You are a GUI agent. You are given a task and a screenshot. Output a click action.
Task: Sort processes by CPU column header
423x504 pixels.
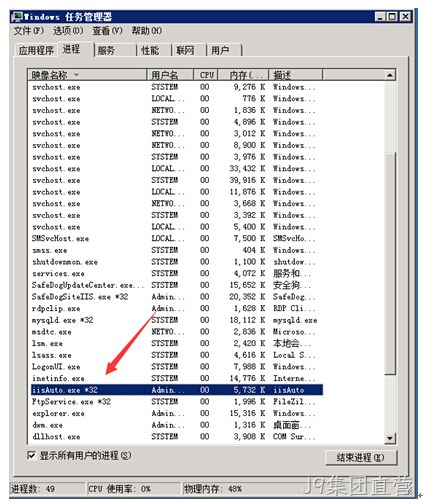pos(206,75)
